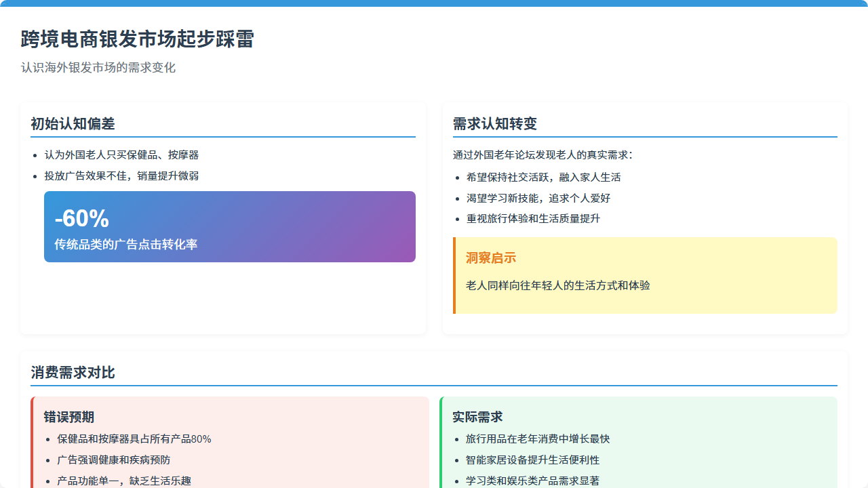Click bullet 投放广告效果不佳，销量提升微弱
This screenshot has width=868, height=488.
click(121, 176)
